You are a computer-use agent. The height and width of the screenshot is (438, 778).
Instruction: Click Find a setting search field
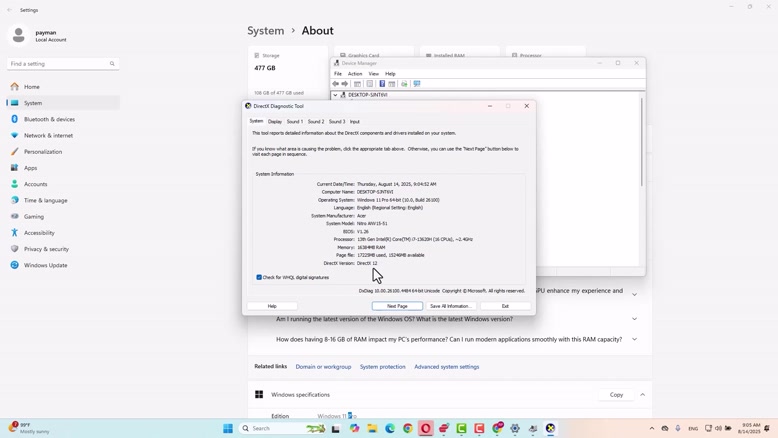click(63, 64)
